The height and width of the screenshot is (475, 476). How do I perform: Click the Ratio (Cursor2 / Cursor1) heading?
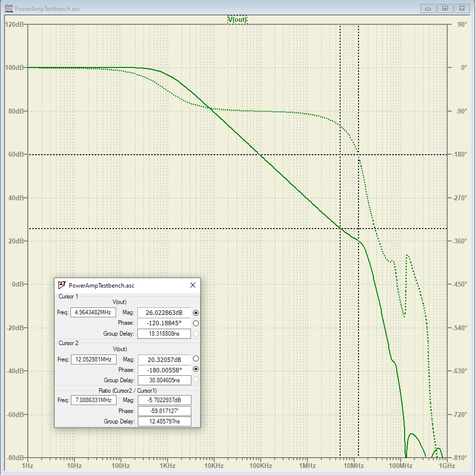127,391
